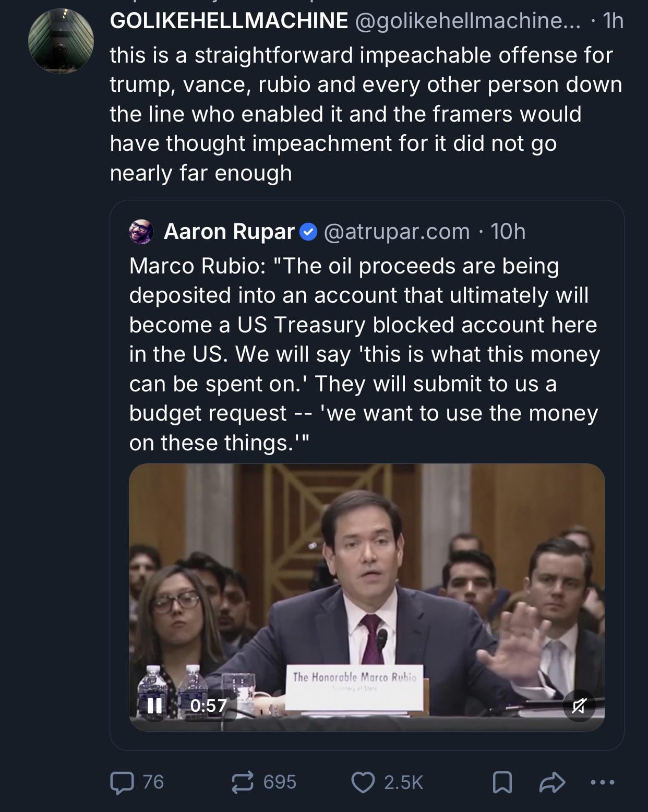648x812 pixels.
Task: Open the @atrupar.com handle link
Action: click(397, 232)
